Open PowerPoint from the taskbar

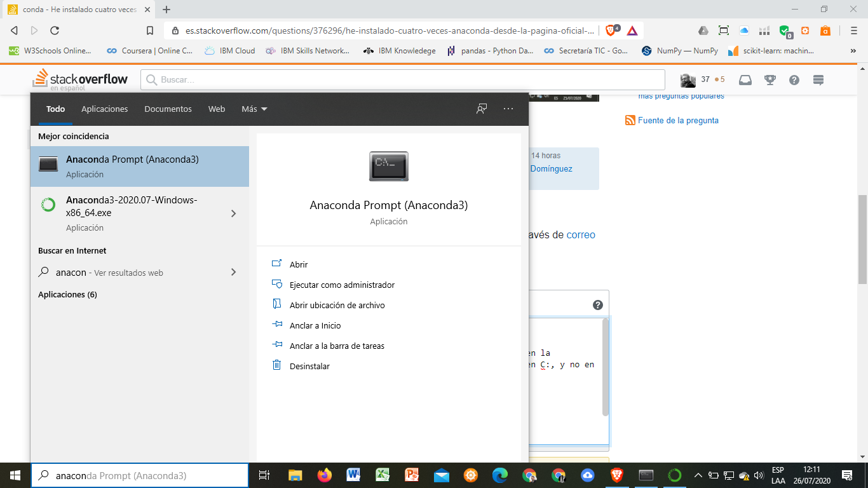coord(412,475)
